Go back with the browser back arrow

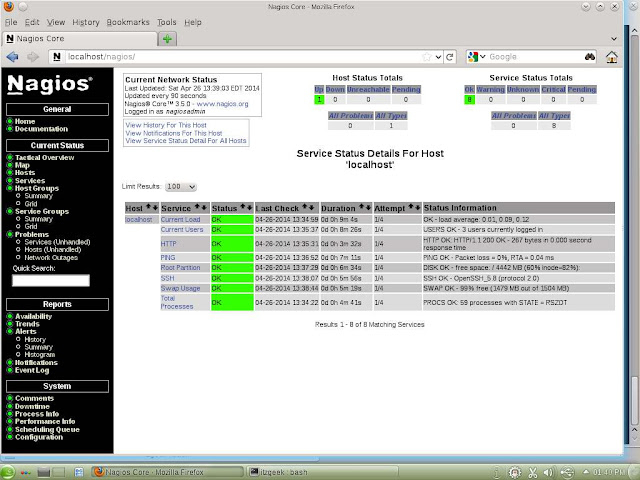coord(12,57)
